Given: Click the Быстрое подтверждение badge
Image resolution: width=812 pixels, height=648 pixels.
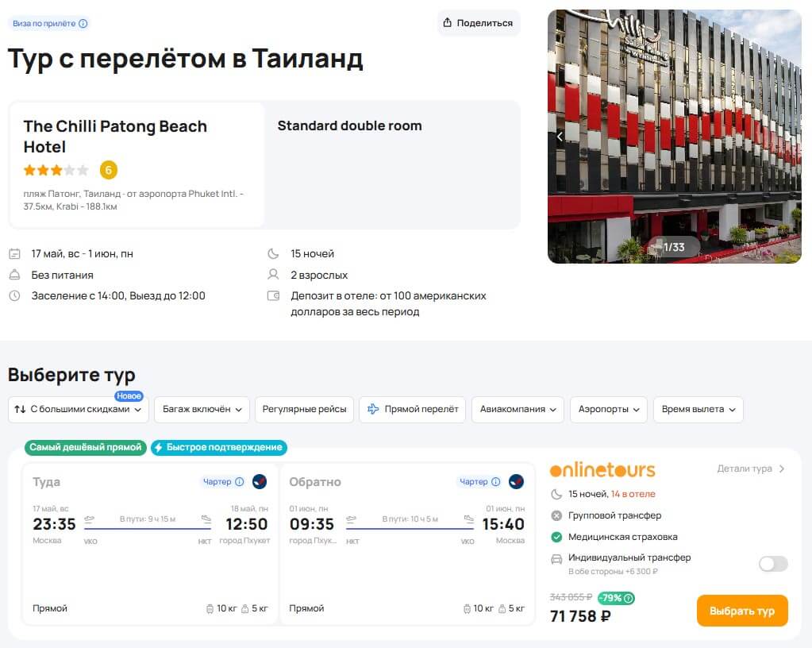Looking at the screenshot, I should [219, 447].
